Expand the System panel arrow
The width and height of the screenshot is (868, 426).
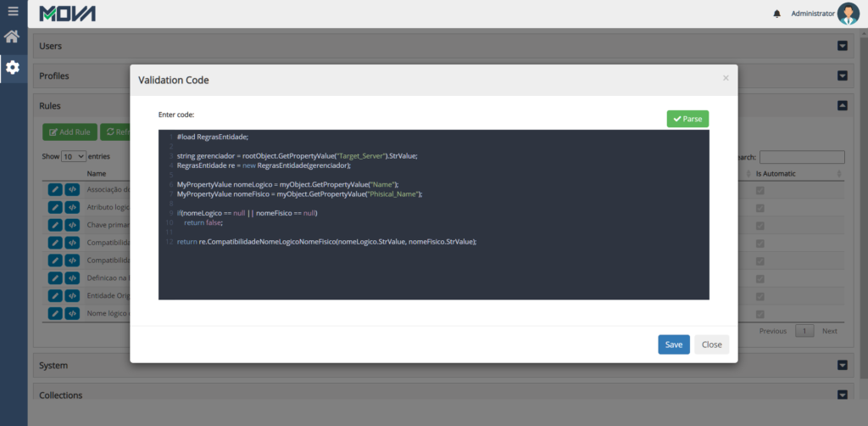click(x=842, y=366)
